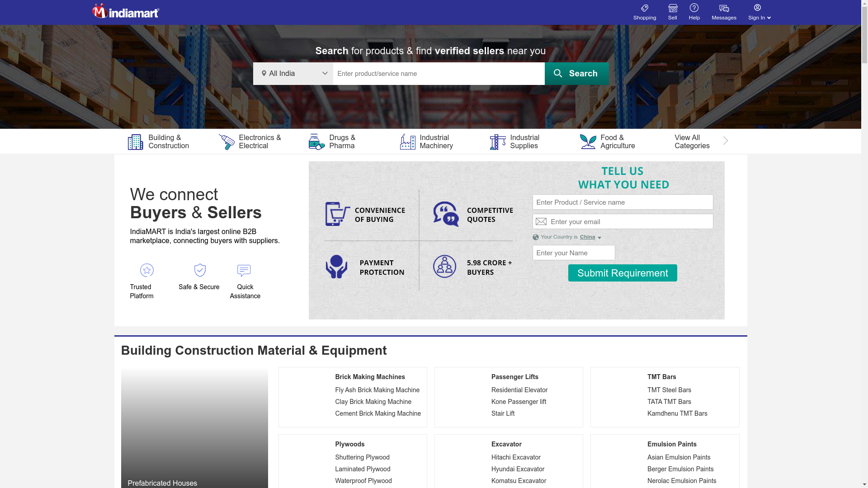Open Clay Brick Making Machine link
The width and height of the screenshot is (868, 488).
coord(373,402)
